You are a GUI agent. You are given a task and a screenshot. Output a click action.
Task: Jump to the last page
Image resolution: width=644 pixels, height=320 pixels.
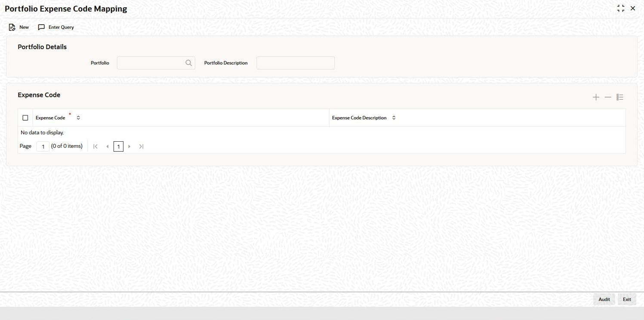point(141,146)
